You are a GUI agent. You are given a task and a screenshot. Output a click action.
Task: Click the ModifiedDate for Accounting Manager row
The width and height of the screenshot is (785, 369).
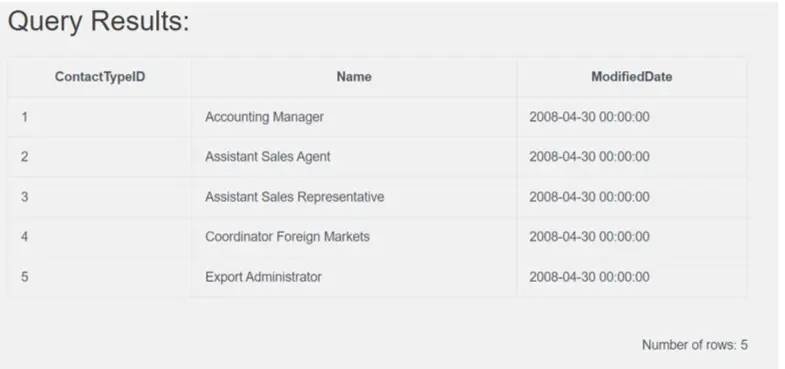632,117
